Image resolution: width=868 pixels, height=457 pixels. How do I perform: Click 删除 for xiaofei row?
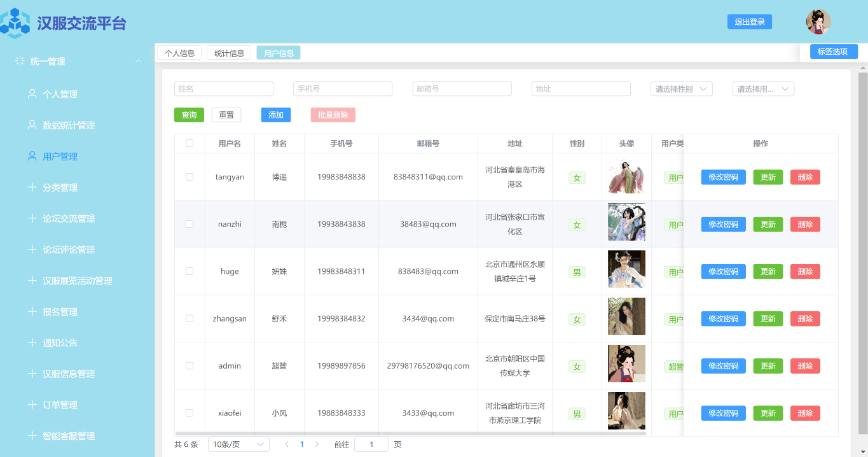pos(805,412)
